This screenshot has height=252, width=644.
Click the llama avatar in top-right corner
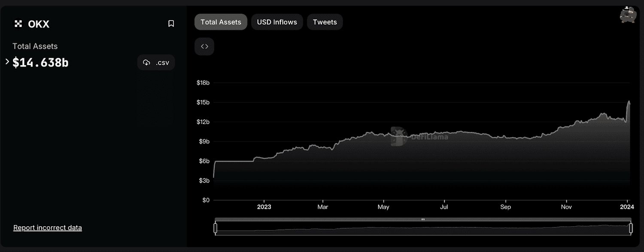pos(627,15)
